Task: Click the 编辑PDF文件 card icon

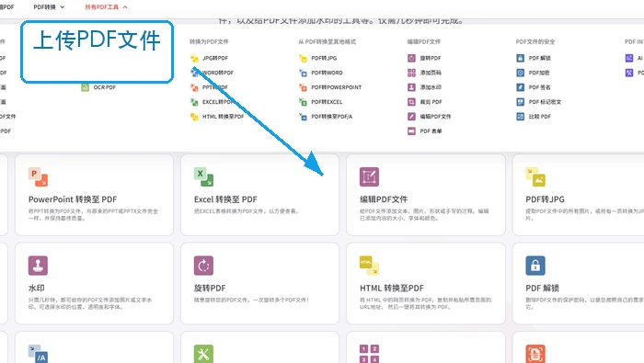Action: pyautogui.click(x=369, y=176)
